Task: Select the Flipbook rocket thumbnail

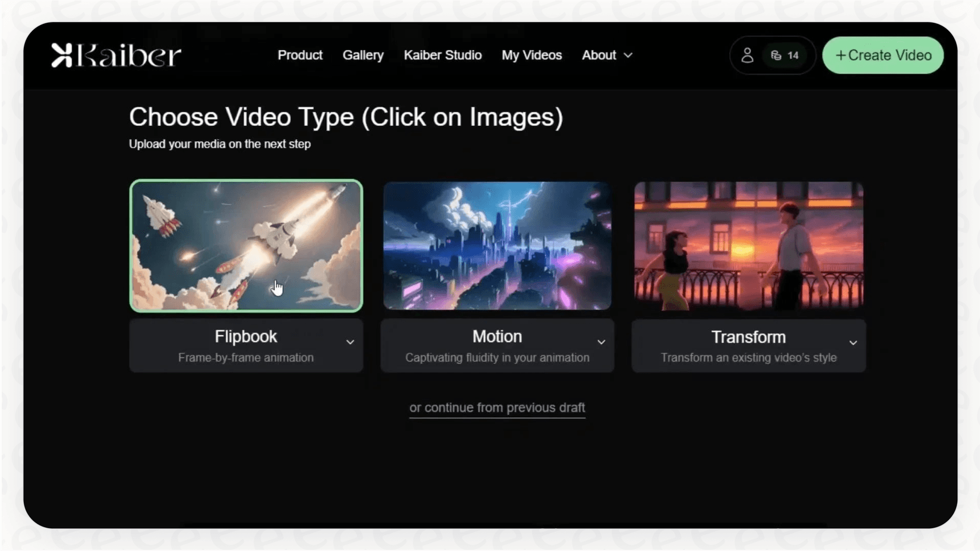Action: (246, 245)
